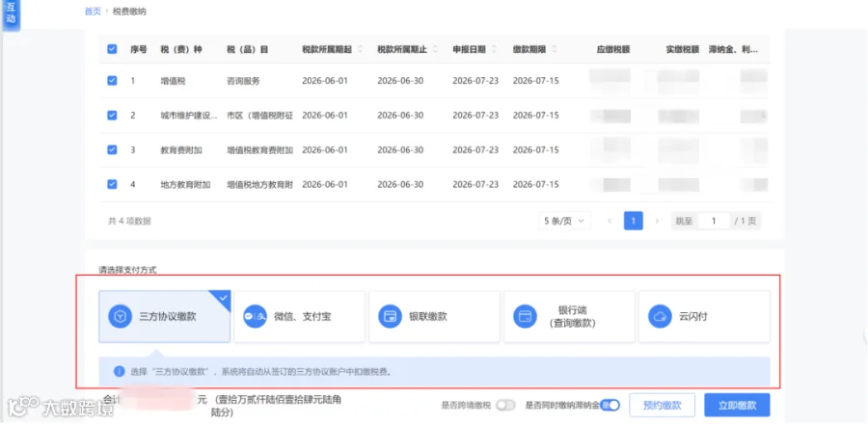Screen dimensions: 868x424
Task: Uncheck row 1 增值税 checkbox
Action: (x=112, y=81)
